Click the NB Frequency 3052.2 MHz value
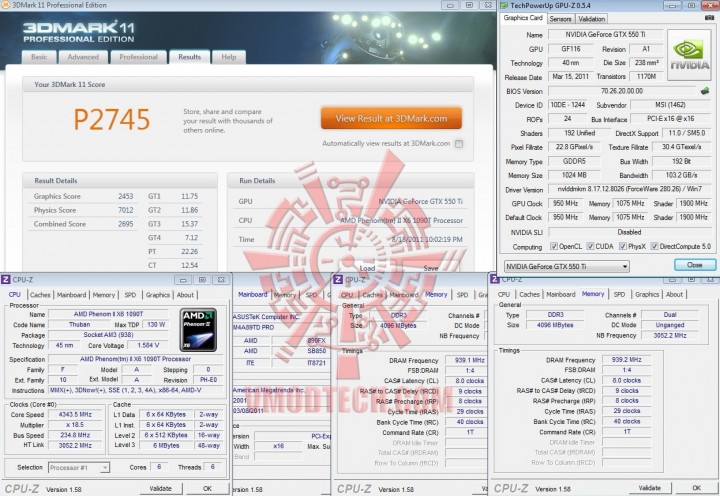 coord(670,335)
